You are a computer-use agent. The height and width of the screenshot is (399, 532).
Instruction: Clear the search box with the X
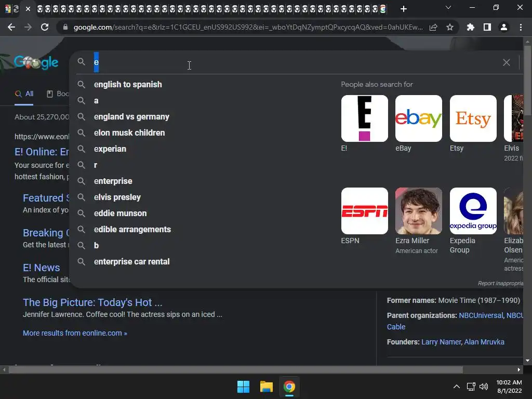506,62
